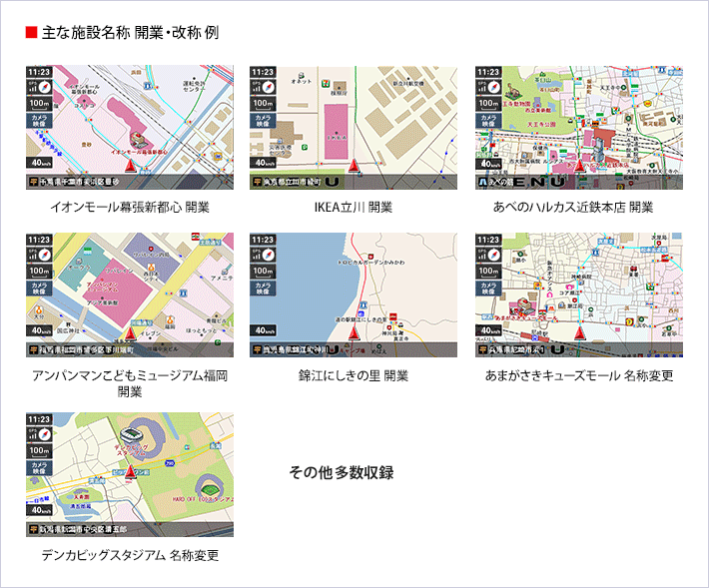This screenshot has height=588, width=709.
Task: Click the red vehicle arrow in the アンパンマン map
Action: tap(130, 333)
